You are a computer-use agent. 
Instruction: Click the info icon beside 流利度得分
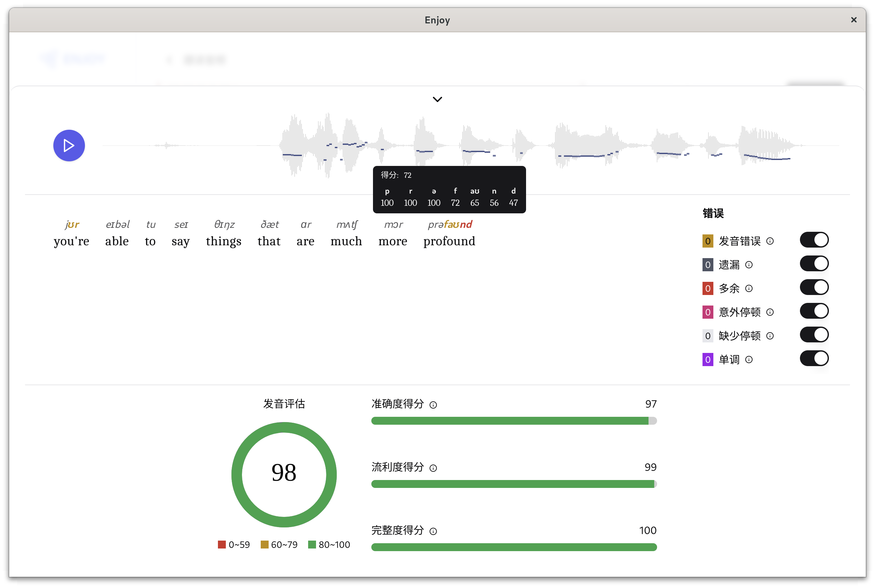[x=433, y=468]
